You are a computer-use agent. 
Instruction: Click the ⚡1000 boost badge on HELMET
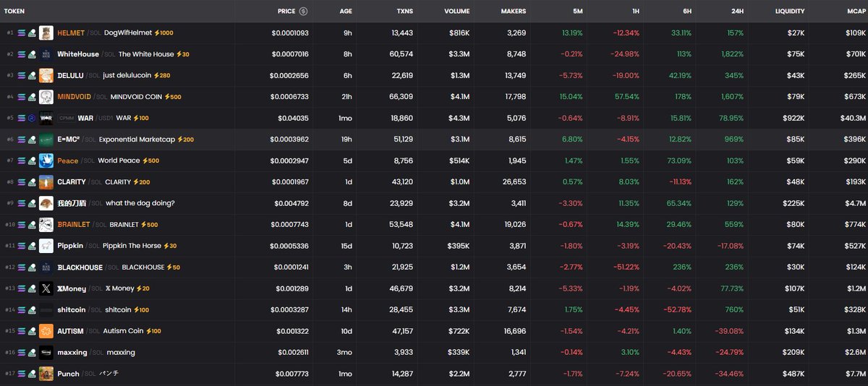click(x=162, y=33)
